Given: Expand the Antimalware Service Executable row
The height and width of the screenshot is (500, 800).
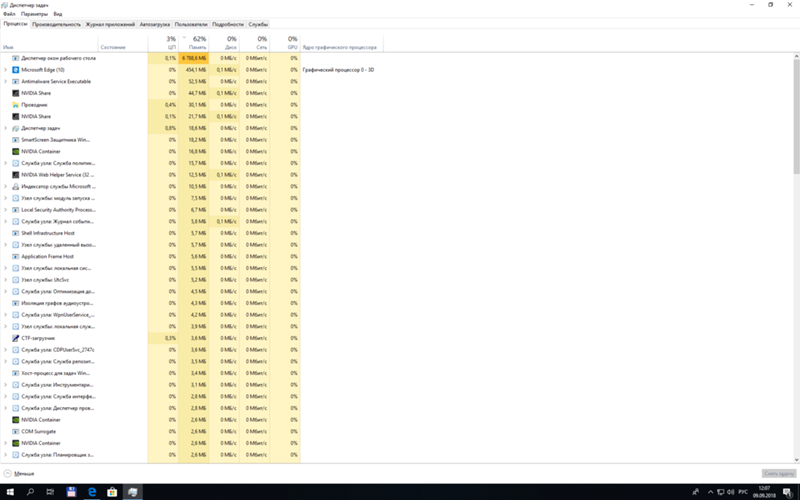Looking at the screenshot, I should 6,82.
